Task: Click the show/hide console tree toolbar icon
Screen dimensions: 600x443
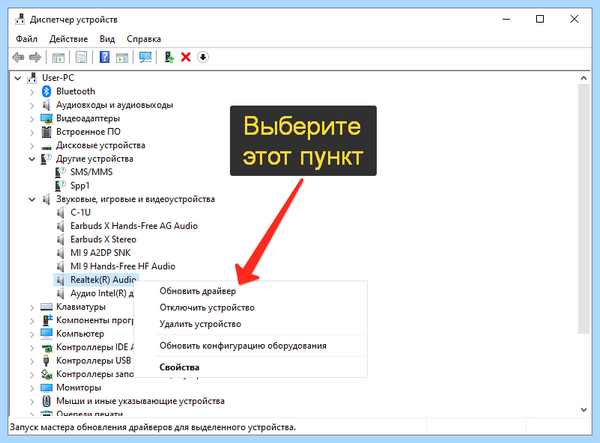Action: [x=58, y=57]
